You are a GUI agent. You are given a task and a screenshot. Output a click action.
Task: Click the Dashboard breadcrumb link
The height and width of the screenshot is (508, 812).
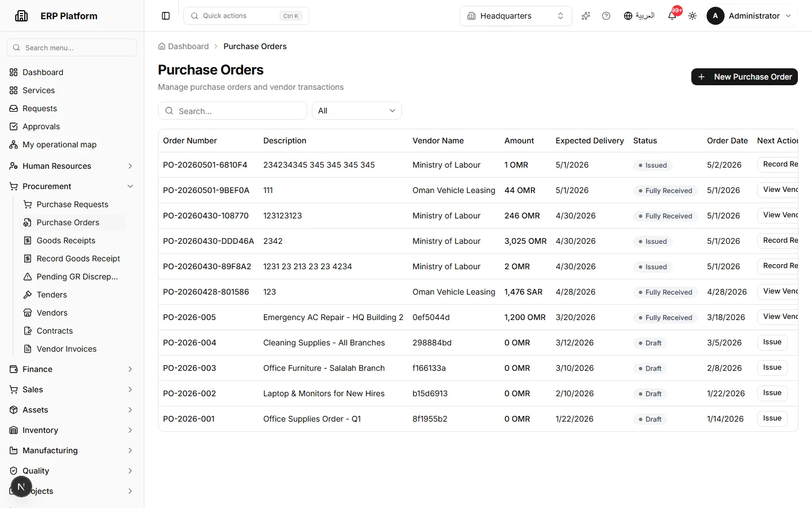tap(183, 46)
